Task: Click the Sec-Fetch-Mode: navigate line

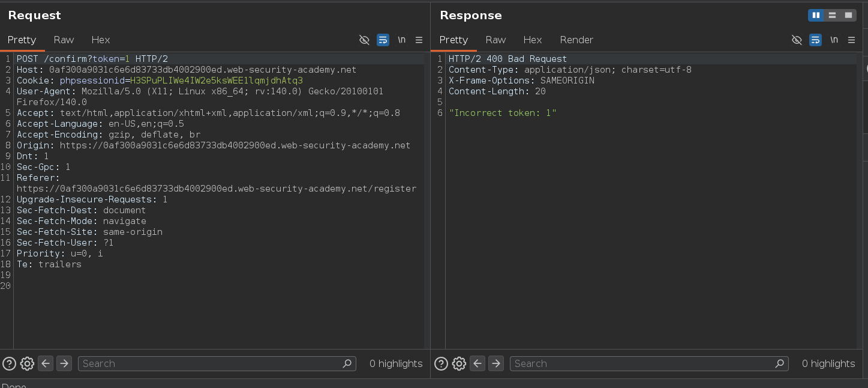Action: click(x=82, y=221)
